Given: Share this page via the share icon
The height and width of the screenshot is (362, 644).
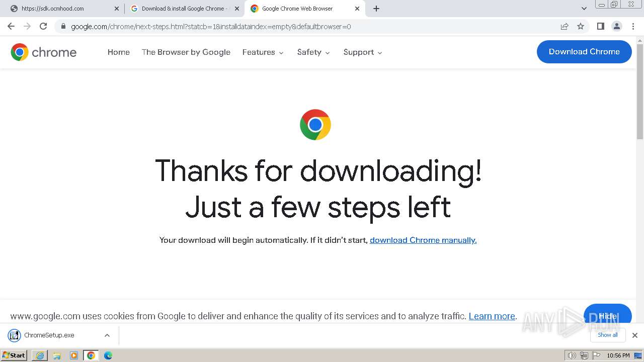Looking at the screenshot, I should [565, 26].
